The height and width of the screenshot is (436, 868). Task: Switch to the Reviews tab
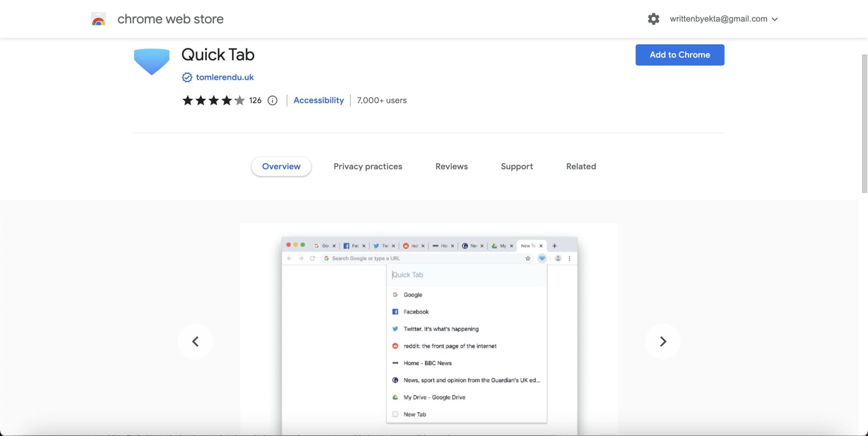coord(452,166)
